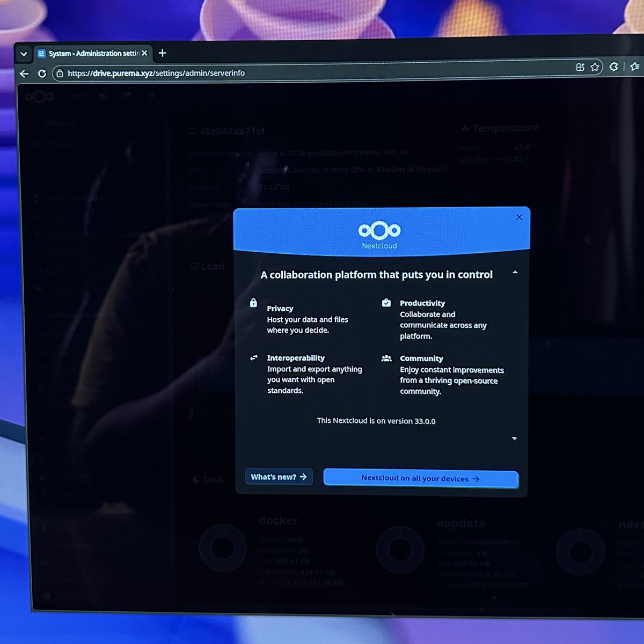Go to previous slide with up arrow

pyautogui.click(x=515, y=273)
